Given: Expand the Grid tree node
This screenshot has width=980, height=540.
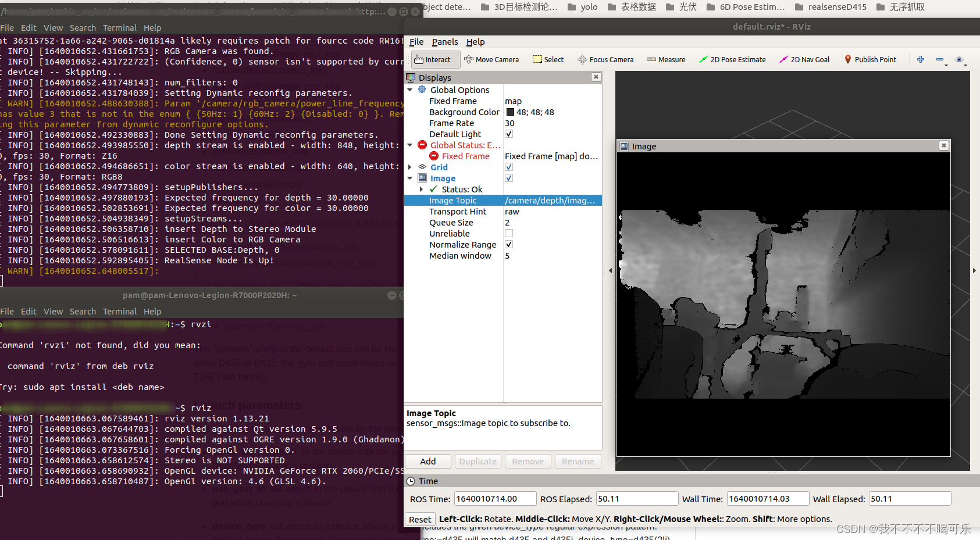Looking at the screenshot, I should 410,167.
